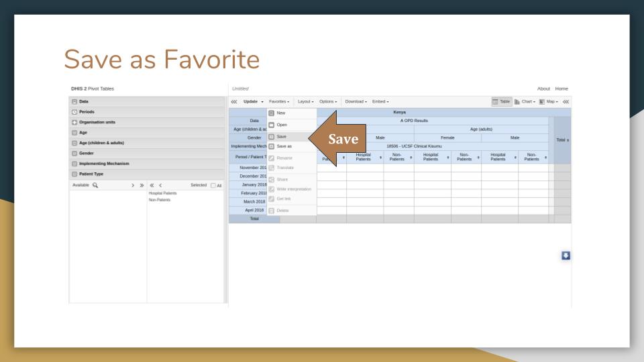This screenshot has height=362, width=644.
Task: Select the Total row header
Action: pos(254,219)
